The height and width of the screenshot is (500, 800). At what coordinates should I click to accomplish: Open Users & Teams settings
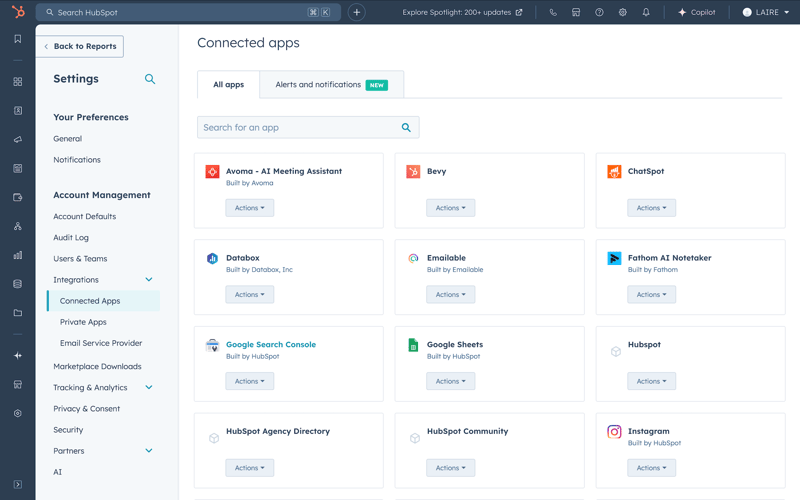coord(80,259)
